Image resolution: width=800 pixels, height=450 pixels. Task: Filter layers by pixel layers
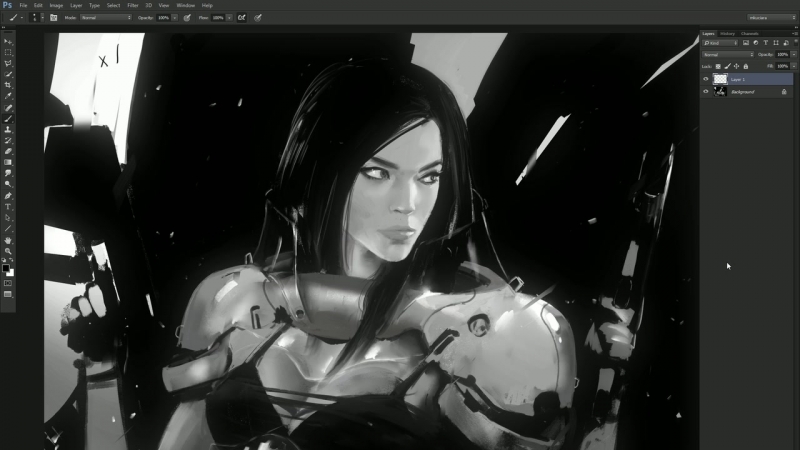pos(746,43)
